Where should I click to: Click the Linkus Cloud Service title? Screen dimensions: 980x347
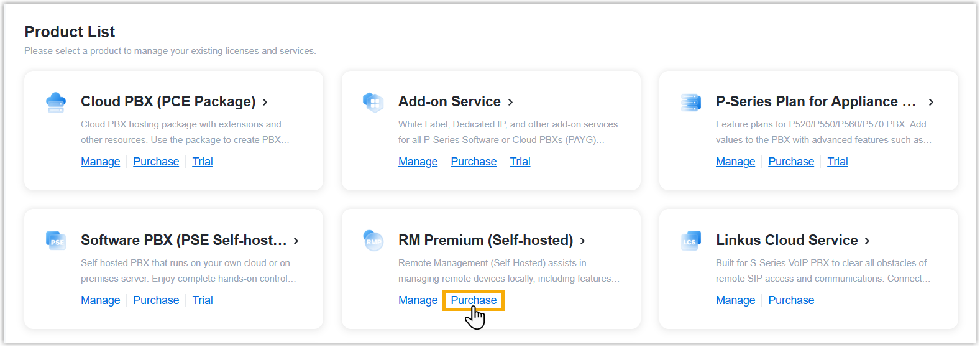(787, 241)
